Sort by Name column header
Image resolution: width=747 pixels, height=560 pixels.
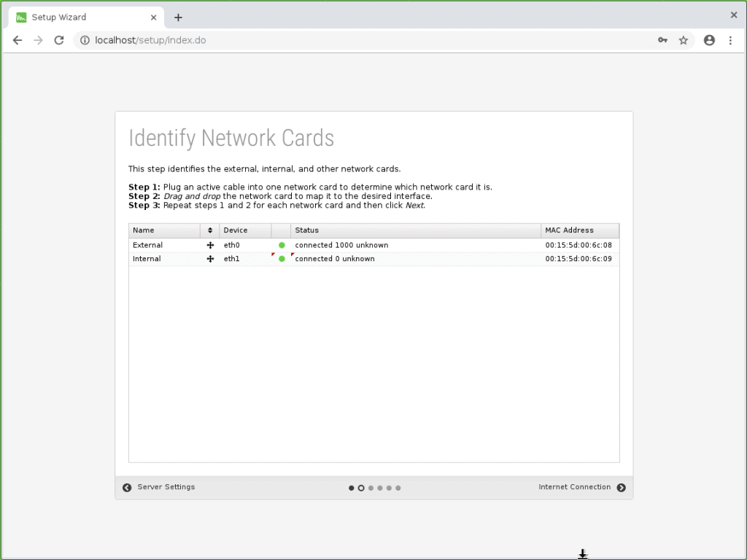[164, 230]
